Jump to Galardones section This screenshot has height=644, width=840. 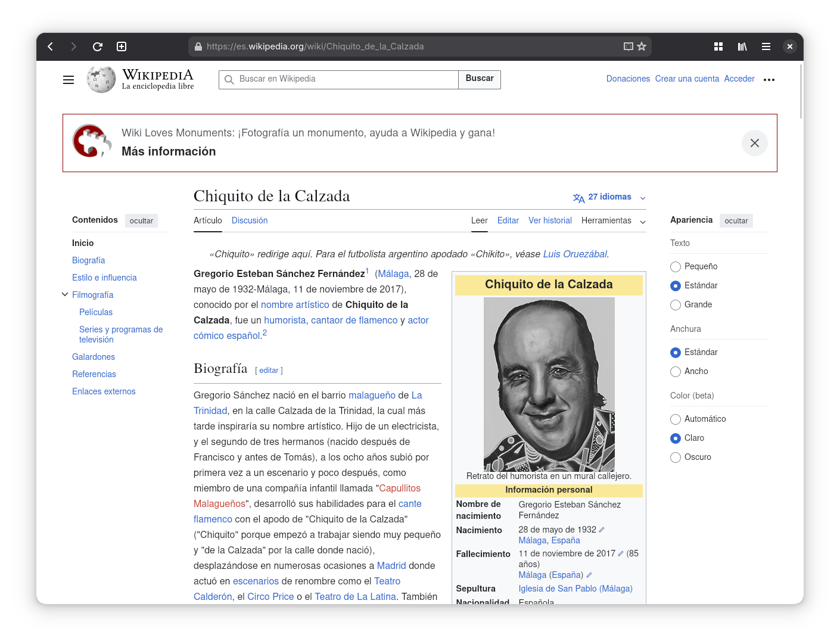pyautogui.click(x=94, y=357)
